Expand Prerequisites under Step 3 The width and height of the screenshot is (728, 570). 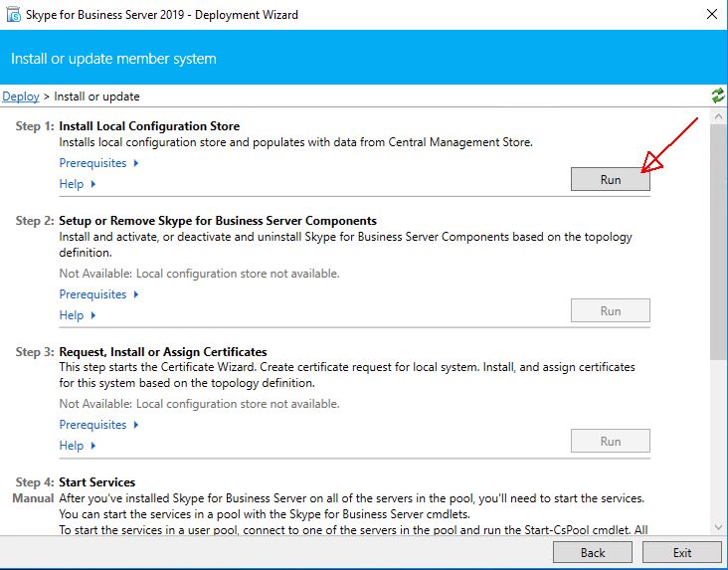[x=98, y=425]
